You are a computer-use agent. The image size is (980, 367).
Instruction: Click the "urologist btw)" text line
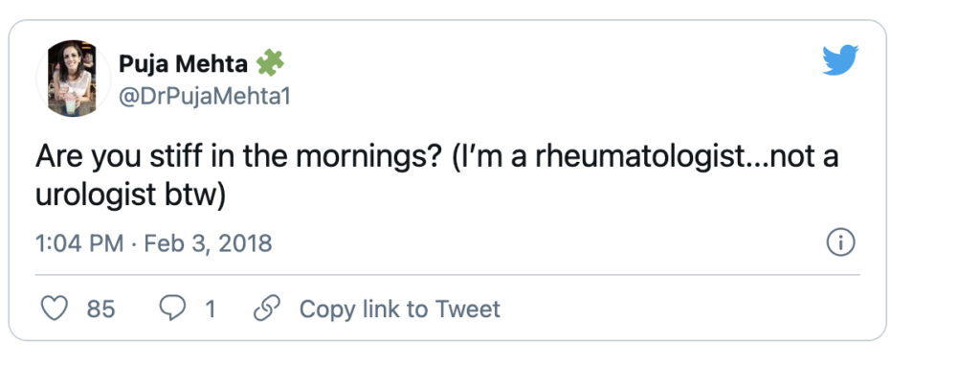(129, 195)
